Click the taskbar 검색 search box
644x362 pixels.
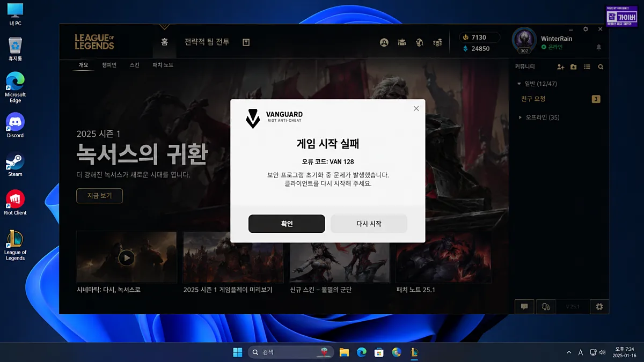pyautogui.click(x=291, y=352)
